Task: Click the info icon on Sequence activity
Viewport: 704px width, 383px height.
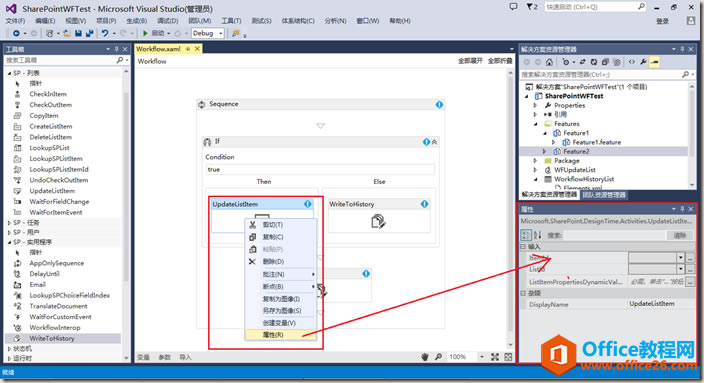Action: [439, 104]
